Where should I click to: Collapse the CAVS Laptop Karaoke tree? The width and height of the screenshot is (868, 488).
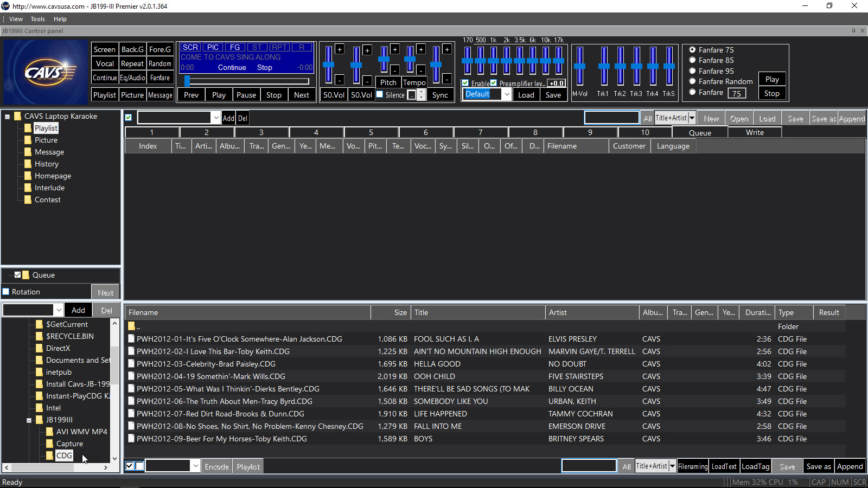pyautogui.click(x=8, y=117)
